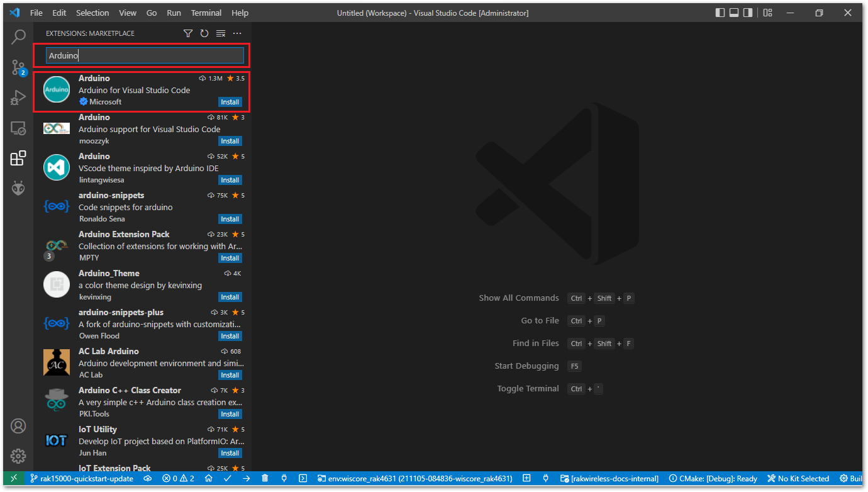Install IoT Utility by Jun Han
This screenshot has width=868, height=492.
pyautogui.click(x=230, y=453)
